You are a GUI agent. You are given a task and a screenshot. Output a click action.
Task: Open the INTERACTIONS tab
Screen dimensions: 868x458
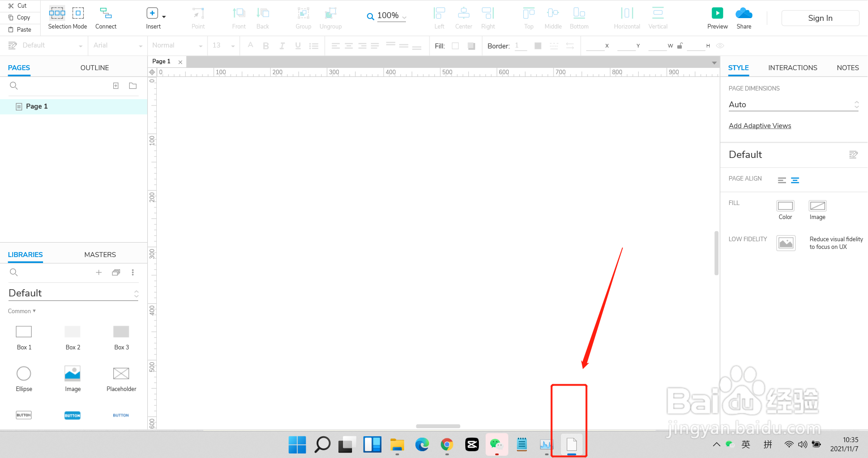[x=793, y=68]
